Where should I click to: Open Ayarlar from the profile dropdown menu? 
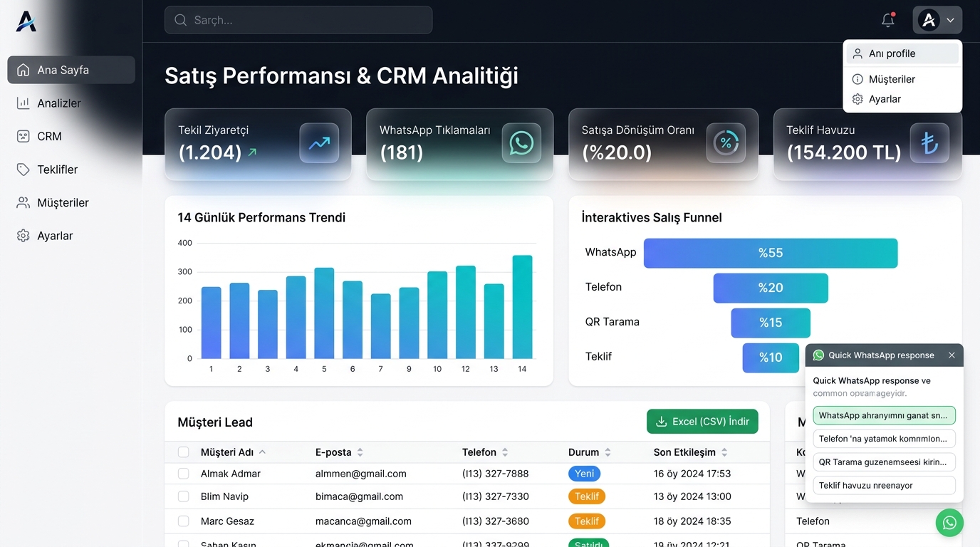pyautogui.click(x=902, y=99)
